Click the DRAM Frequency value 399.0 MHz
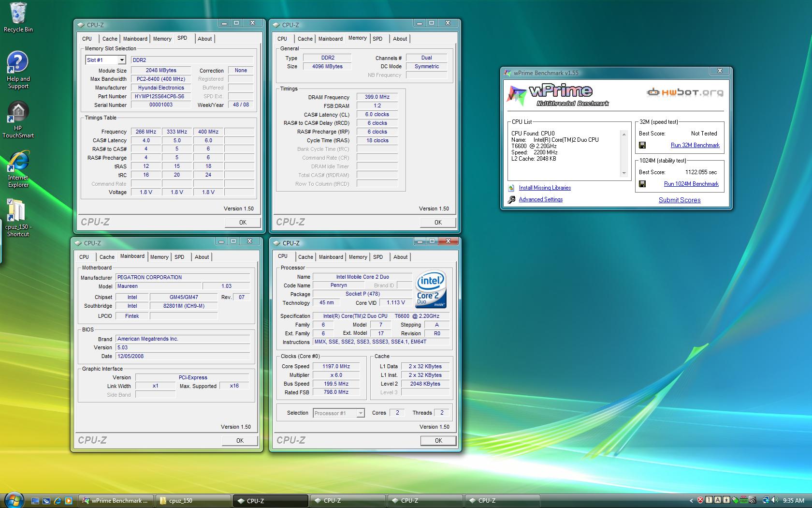 (377, 97)
